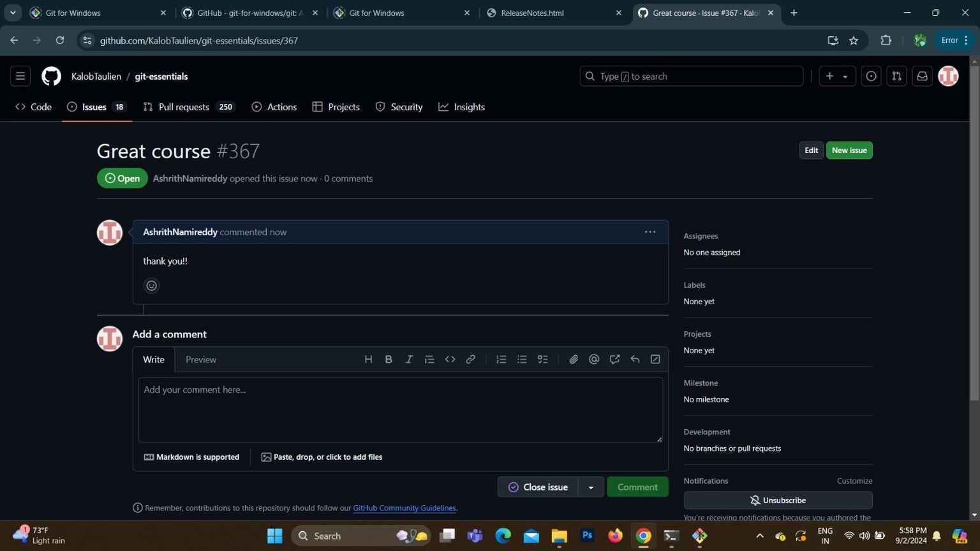Select the Write comment tab
Image resolution: width=980 pixels, height=551 pixels.
154,360
